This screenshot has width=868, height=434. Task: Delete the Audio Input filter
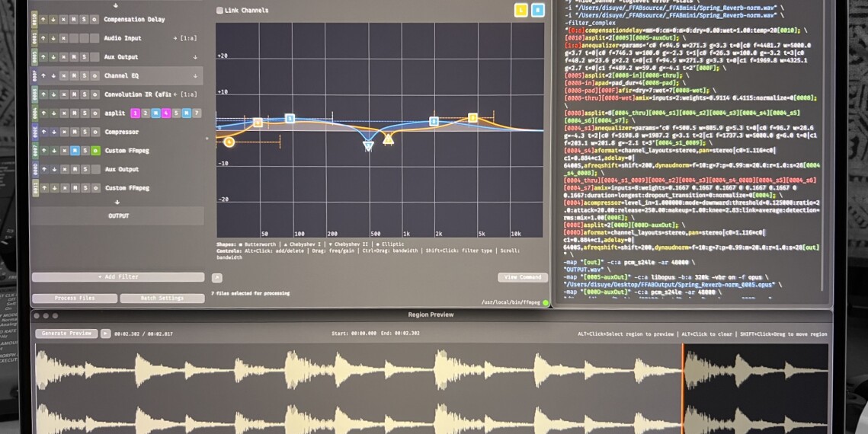(63, 38)
